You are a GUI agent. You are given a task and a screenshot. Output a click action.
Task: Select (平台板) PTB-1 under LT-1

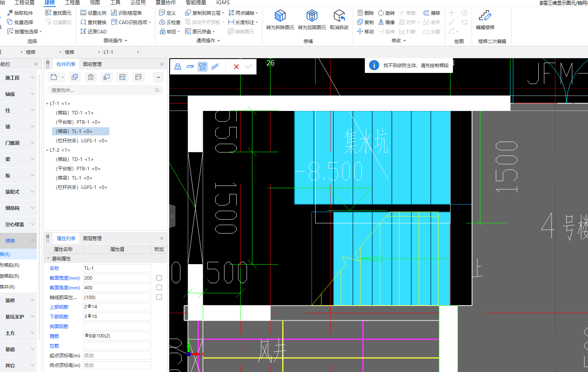[x=78, y=122]
